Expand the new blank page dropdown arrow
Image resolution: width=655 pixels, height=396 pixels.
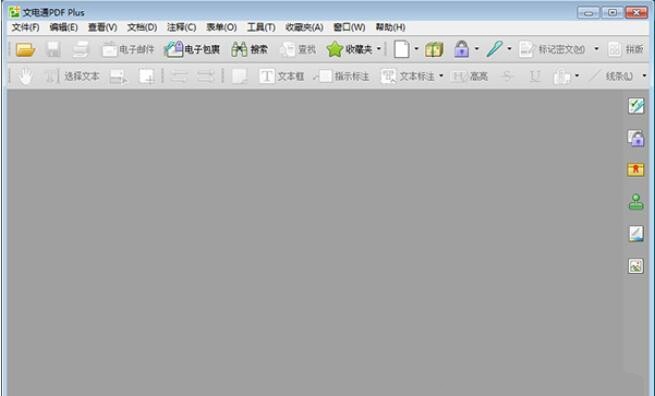click(x=416, y=49)
